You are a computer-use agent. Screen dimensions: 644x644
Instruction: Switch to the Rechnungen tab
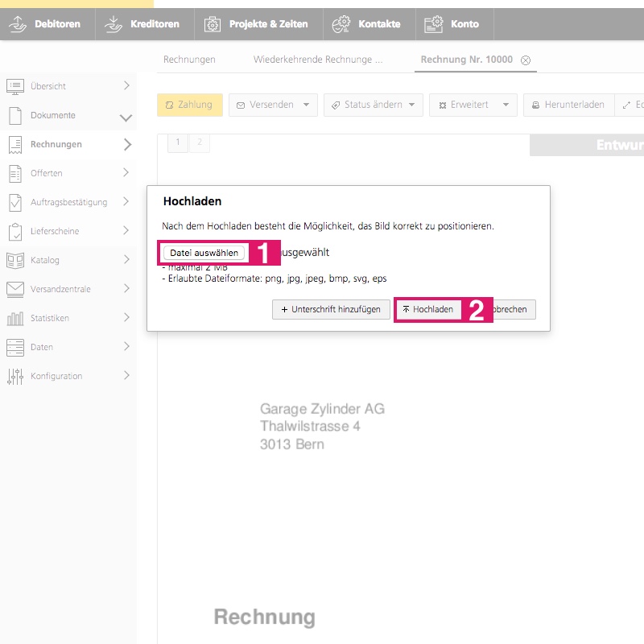189,60
